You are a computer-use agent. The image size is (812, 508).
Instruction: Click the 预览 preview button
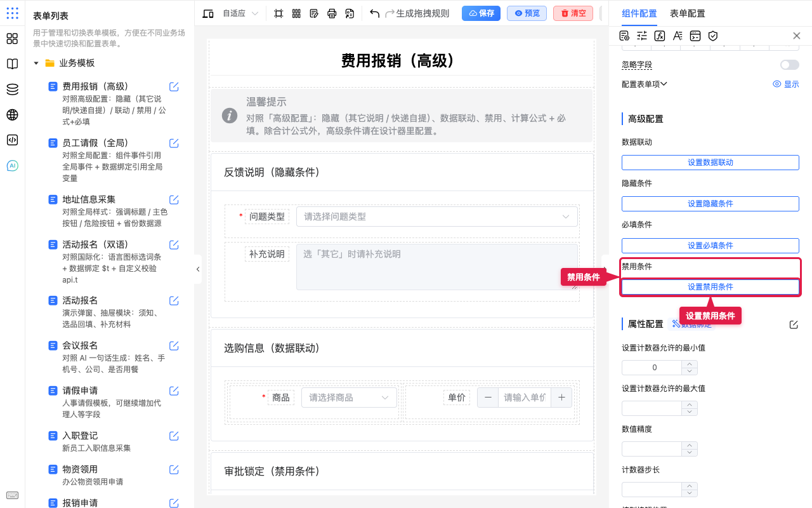click(x=527, y=13)
